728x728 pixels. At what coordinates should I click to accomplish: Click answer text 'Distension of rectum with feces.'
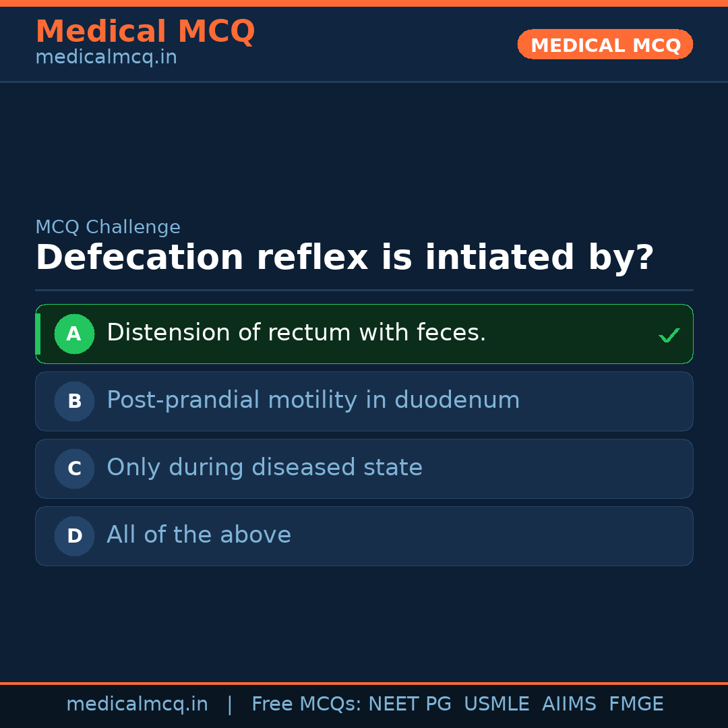coord(296,333)
